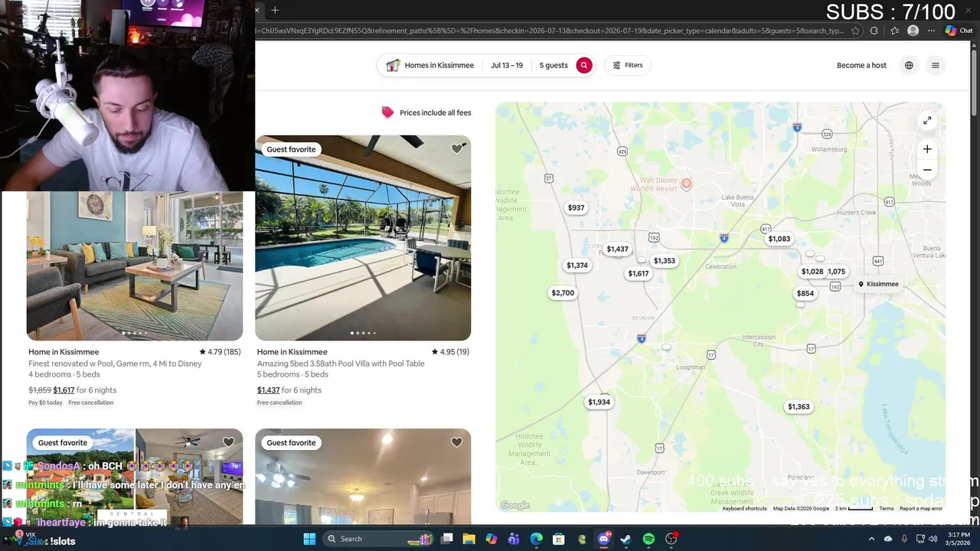The height and width of the screenshot is (551, 980).
Task: Open the browser profile avatar
Action: click(913, 31)
